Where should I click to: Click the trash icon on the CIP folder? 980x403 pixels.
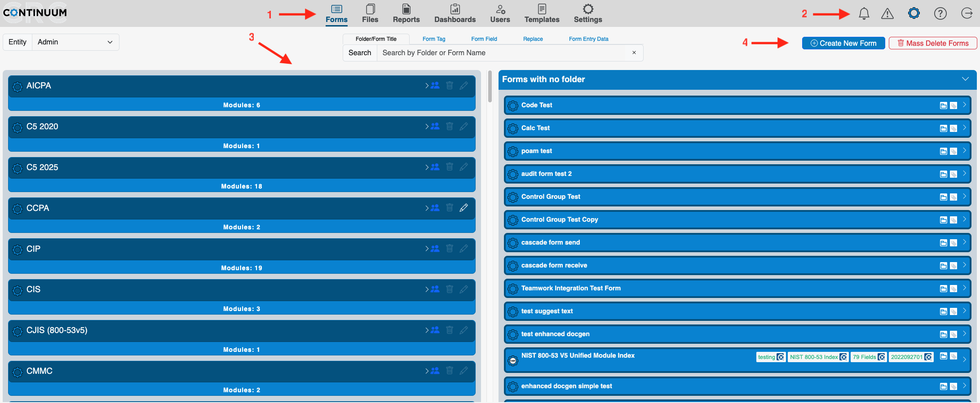449,248
